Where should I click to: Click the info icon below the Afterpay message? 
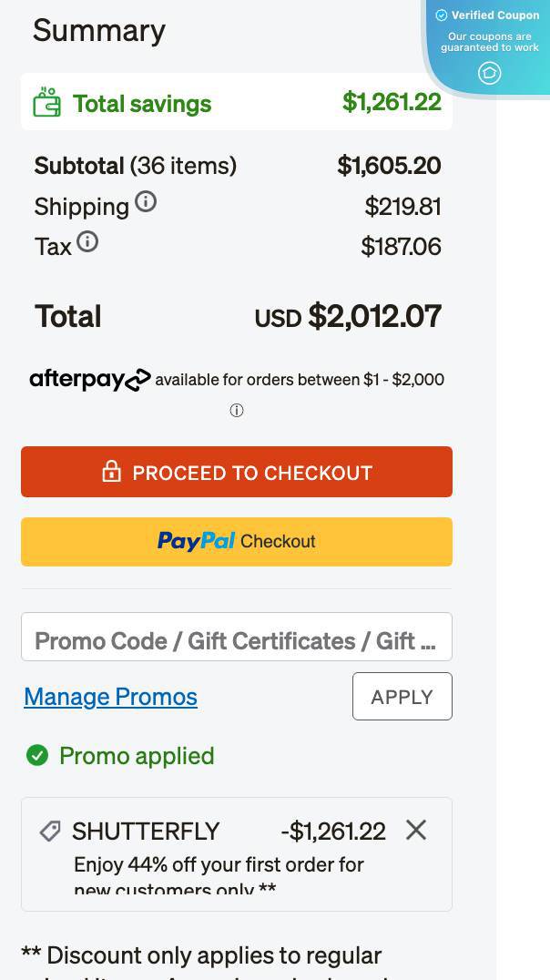[237, 410]
